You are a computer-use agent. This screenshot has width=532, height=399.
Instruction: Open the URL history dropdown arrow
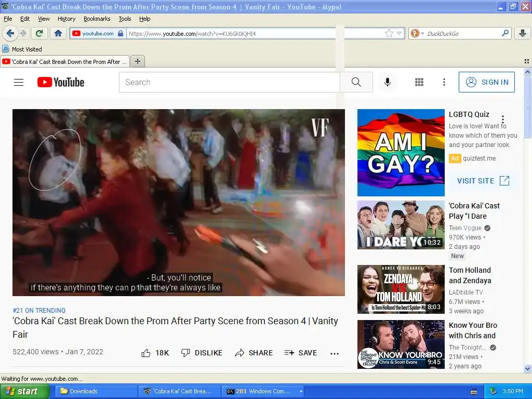point(400,33)
